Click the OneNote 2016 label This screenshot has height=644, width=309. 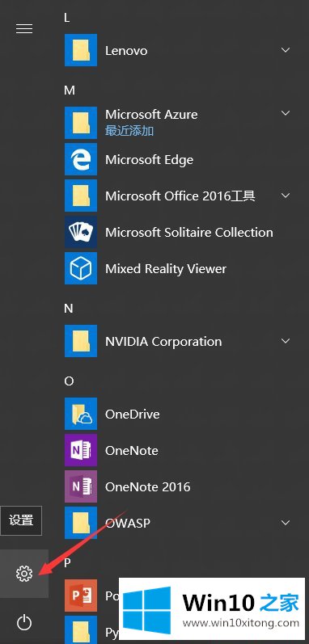tap(147, 487)
